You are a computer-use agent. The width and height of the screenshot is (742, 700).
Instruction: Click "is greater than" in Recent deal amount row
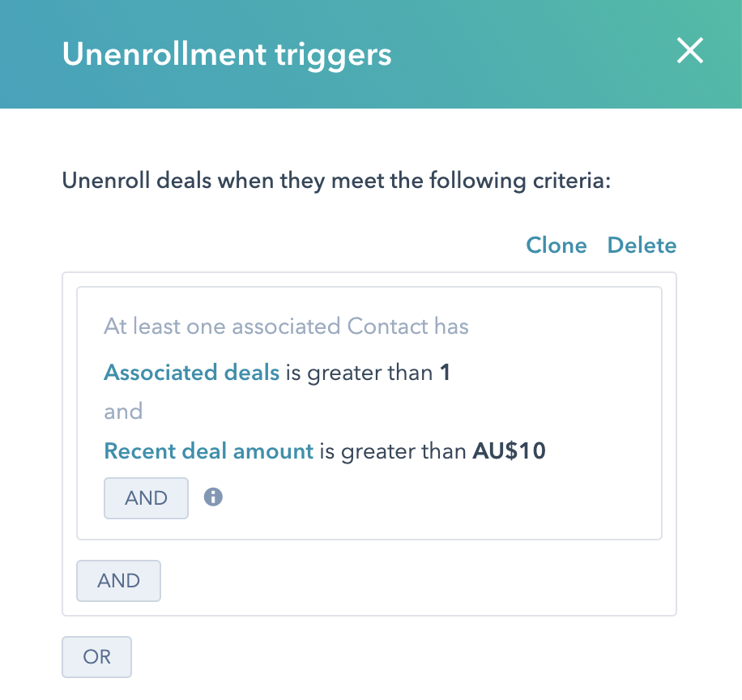(392, 450)
